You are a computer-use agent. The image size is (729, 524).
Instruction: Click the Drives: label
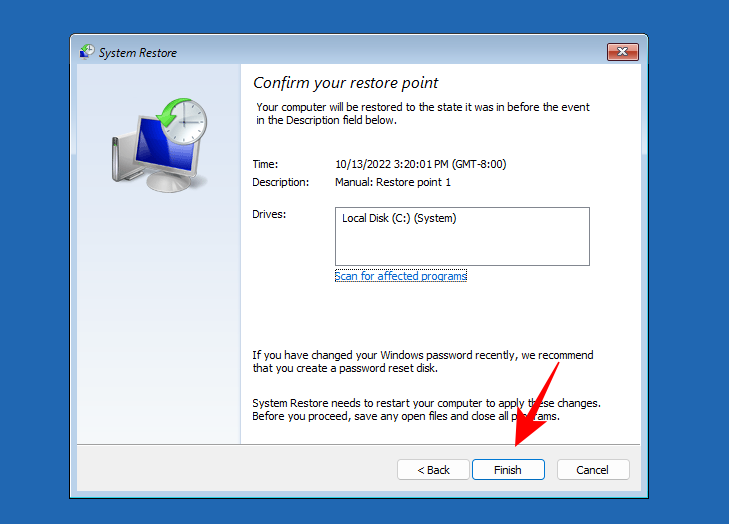[269, 214]
